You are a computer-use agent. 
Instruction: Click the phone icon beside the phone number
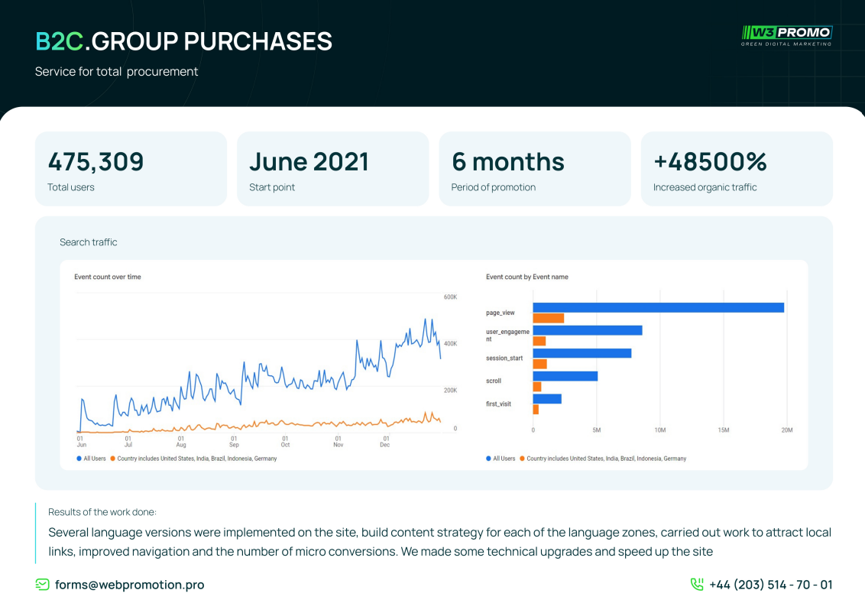click(697, 585)
